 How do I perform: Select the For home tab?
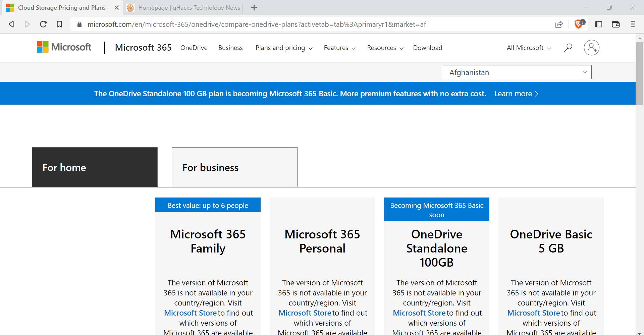[x=95, y=167]
